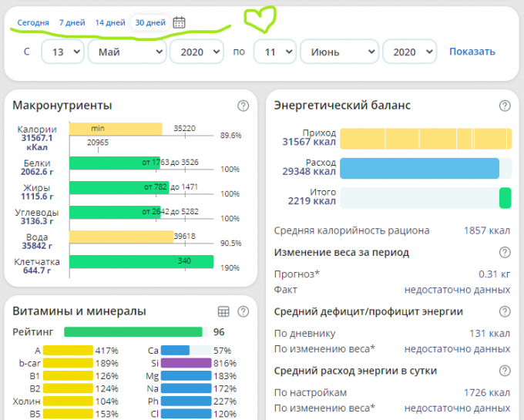Click help icon next to Средний дефицит/профицит энергии

point(505,311)
